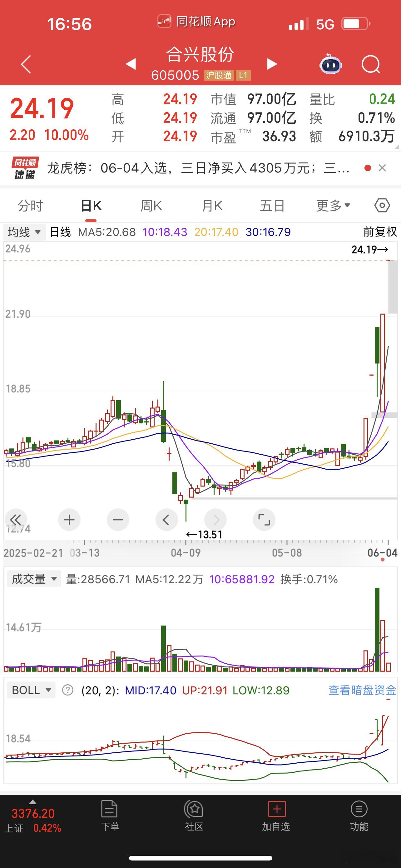401x868 pixels.
Task: Open 均线 indicator dropdown
Action: pyautogui.click(x=25, y=232)
